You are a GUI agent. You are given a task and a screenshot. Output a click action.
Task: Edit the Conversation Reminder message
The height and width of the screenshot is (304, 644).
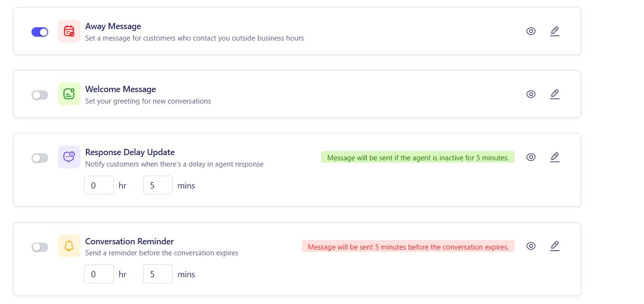point(554,246)
